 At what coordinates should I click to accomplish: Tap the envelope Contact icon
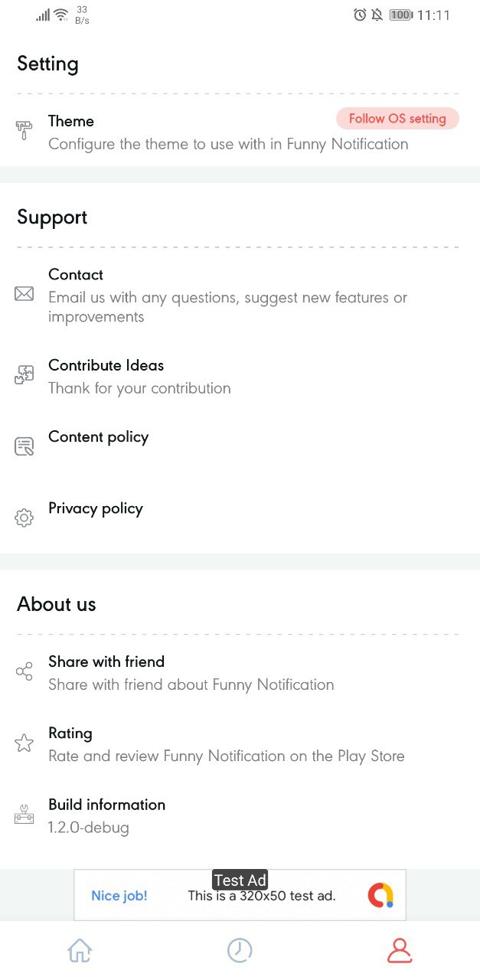click(24, 294)
